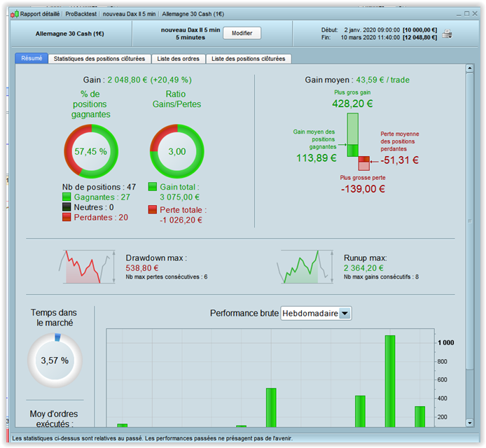Click the Début date 2 janv. 2020 line
Viewport: 486px width, 448px height.
[379, 29]
